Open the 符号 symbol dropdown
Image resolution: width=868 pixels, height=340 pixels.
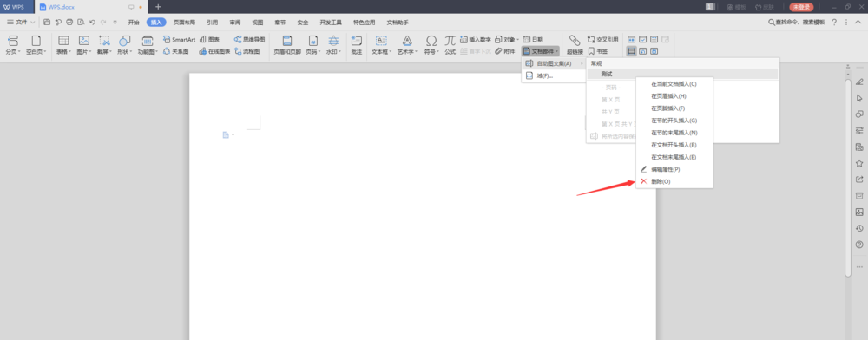click(431, 51)
